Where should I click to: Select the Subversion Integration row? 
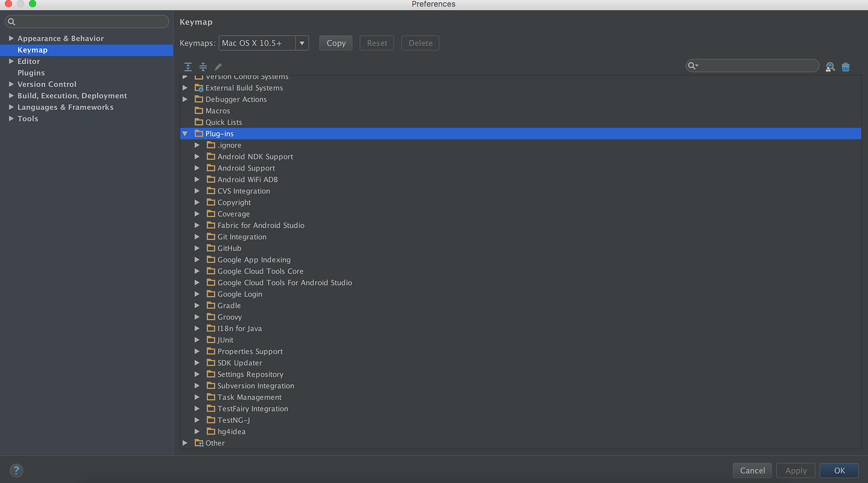pos(521,386)
